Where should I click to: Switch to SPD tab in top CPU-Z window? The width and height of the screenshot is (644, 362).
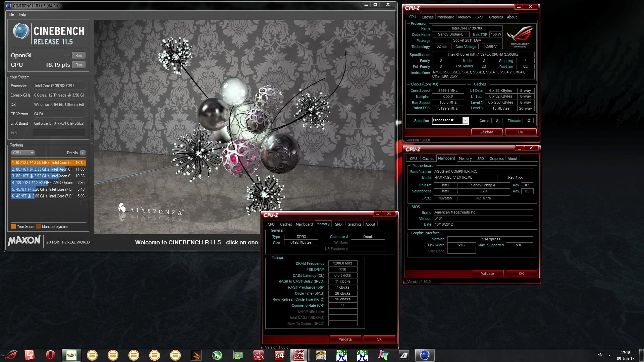click(x=480, y=17)
